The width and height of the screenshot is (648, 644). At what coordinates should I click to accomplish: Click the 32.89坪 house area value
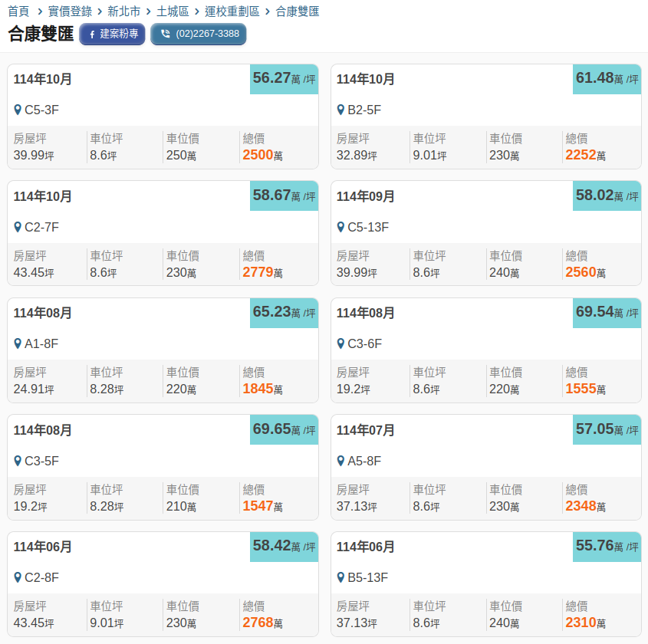(x=357, y=156)
